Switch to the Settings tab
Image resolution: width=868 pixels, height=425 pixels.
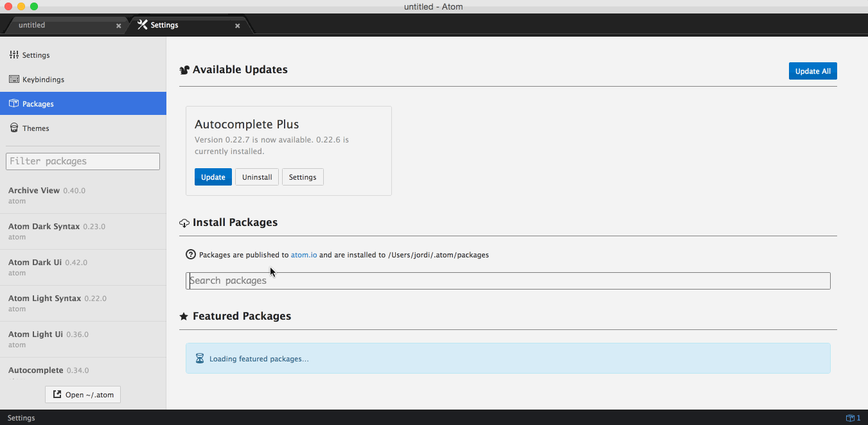pyautogui.click(x=190, y=25)
